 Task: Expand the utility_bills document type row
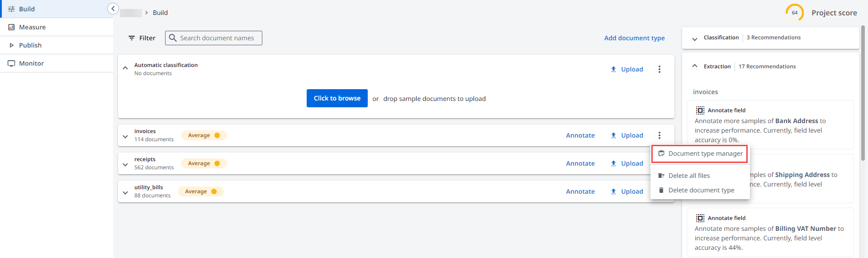click(125, 192)
